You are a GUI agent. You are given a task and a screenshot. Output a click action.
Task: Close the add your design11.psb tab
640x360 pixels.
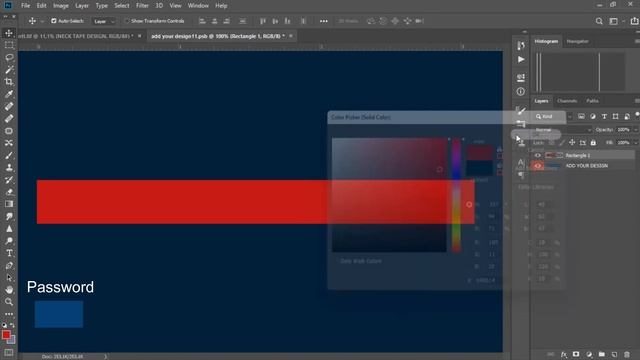click(291, 36)
